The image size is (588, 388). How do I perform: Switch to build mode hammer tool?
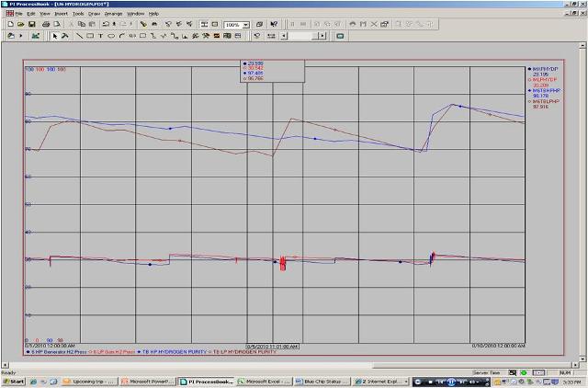click(x=65, y=36)
